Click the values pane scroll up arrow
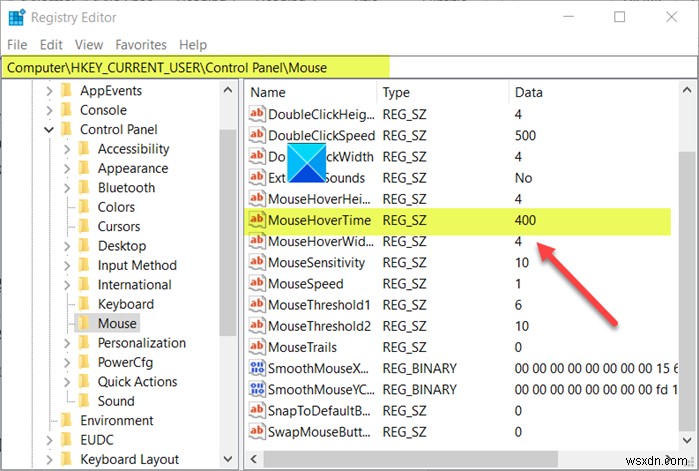The width and height of the screenshot is (699, 471). point(687,90)
